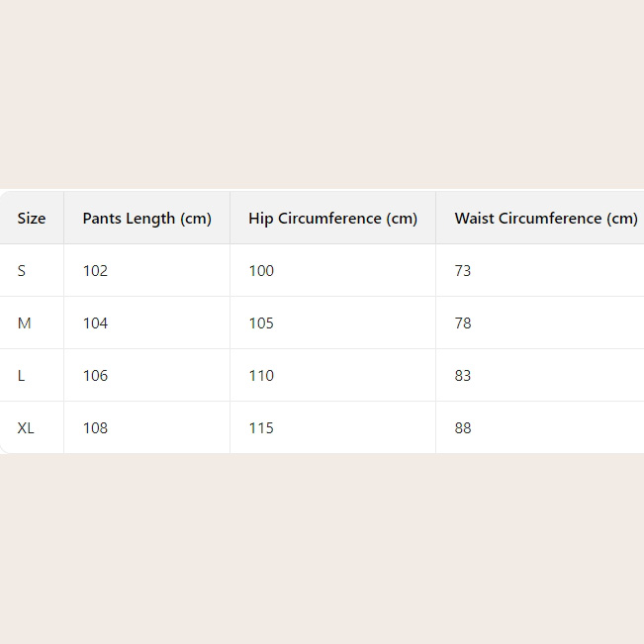The width and height of the screenshot is (644, 644).
Task: Click pants length value 106
Action: (x=95, y=376)
